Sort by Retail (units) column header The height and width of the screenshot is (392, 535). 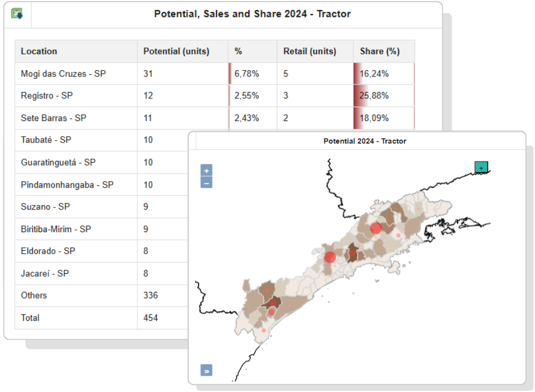(309, 51)
